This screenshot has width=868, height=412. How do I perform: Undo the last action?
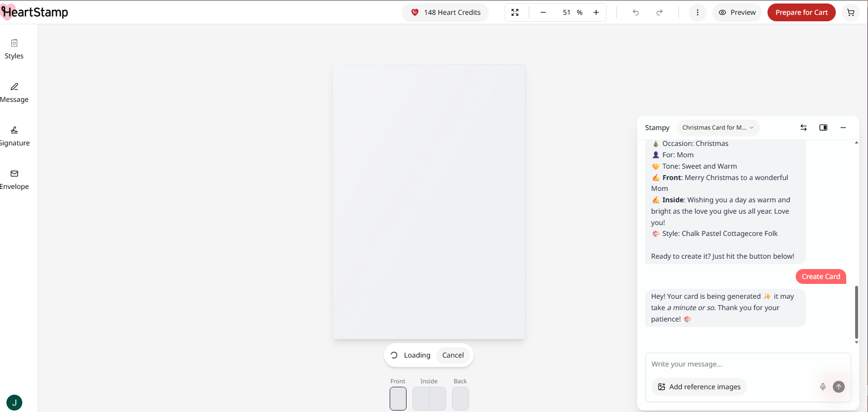(x=636, y=12)
